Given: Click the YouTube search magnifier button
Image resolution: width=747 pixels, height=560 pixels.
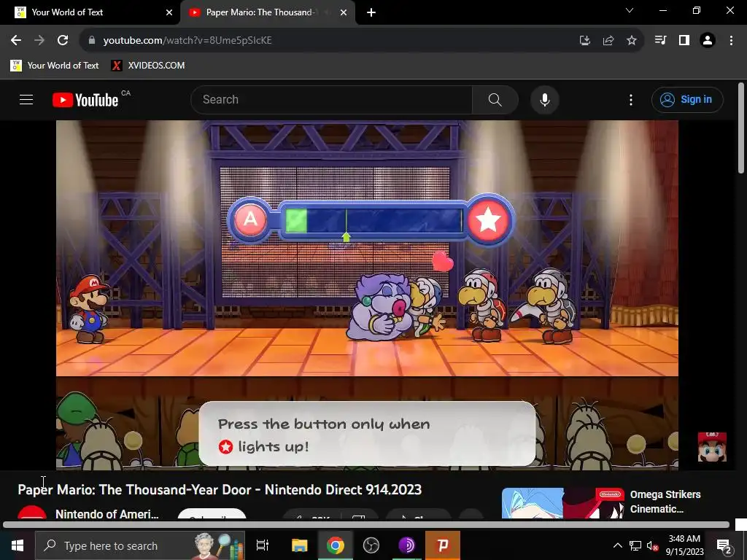Looking at the screenshot, I should coord(495,99).
